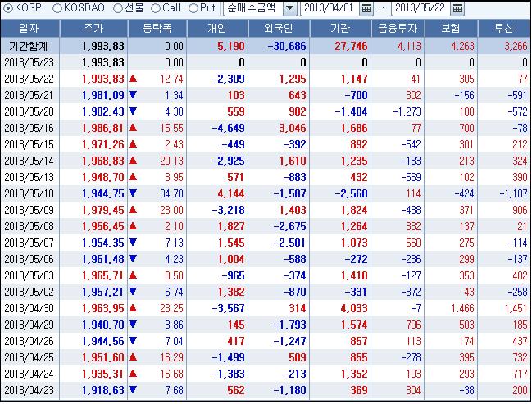
Task: Select the 기간합계 summary row label
Action: pos(29,46)
